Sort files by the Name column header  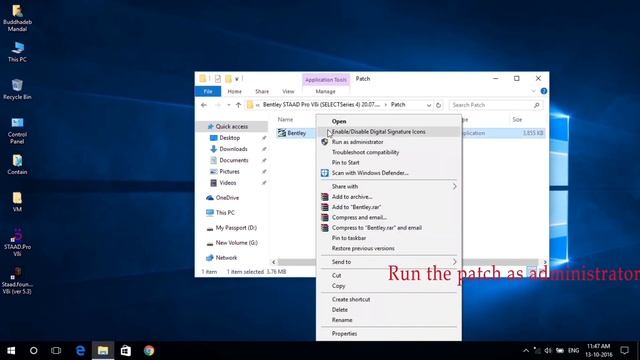(285, 120)
